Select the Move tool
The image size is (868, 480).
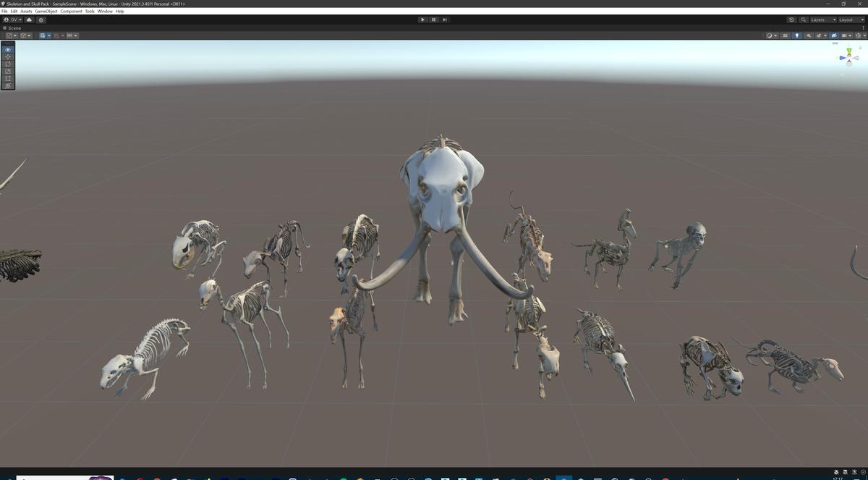[7, 56]
